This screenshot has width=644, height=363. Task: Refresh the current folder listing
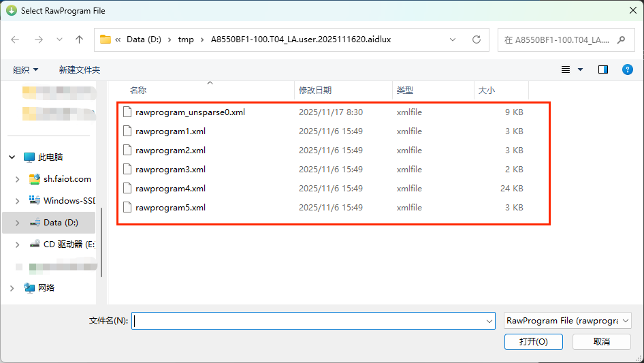477,40
